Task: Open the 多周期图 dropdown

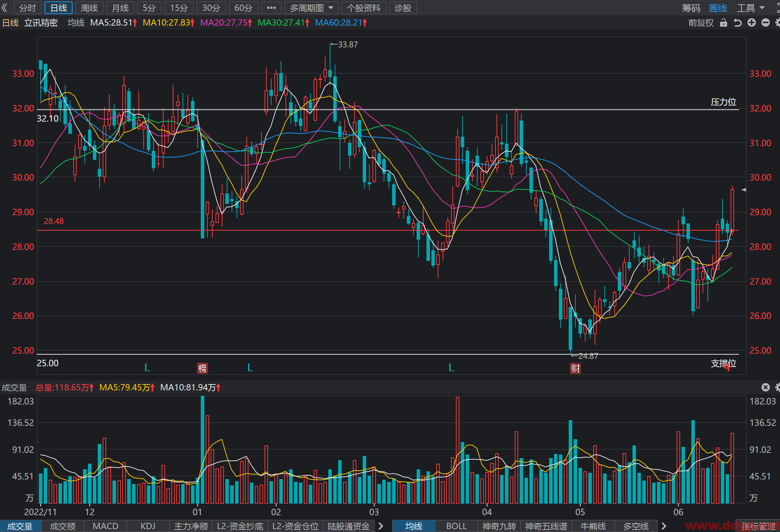Action: tap(312, 8)
